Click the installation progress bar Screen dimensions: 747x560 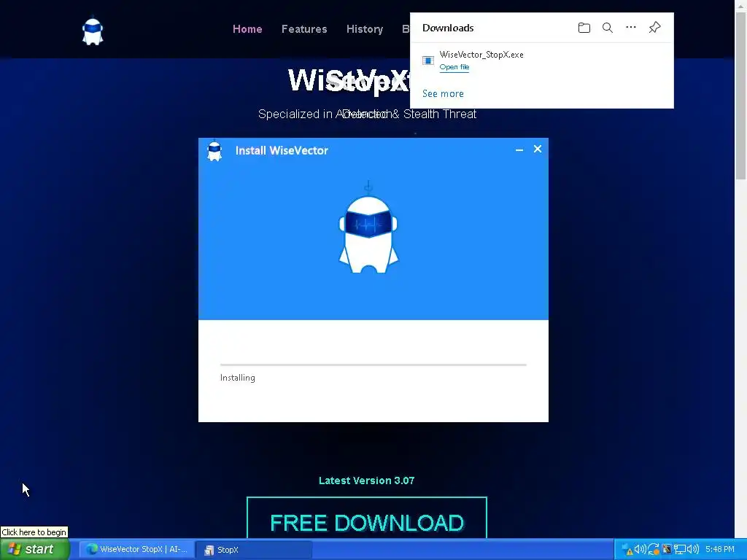tap(373, 365)
